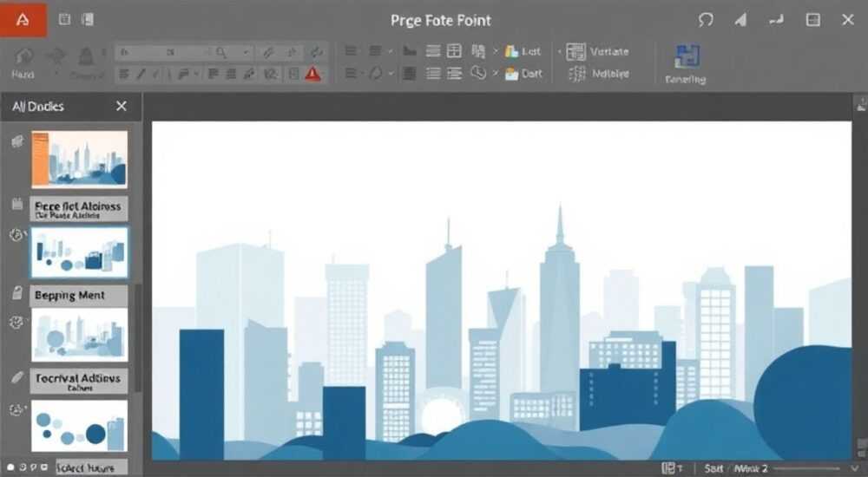Click the Lott button in ribbon

tap(523, 51)
